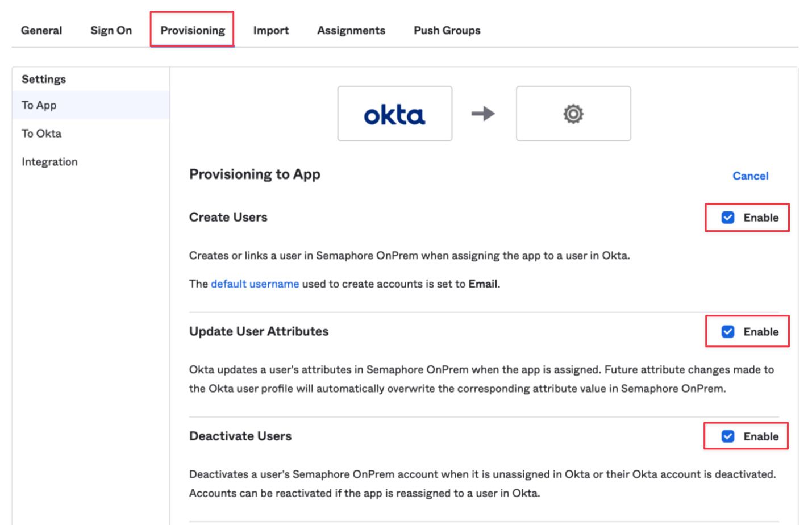The image size is (812, 525).
Task: Toggle the Deactivate Users Enable checkbox
Action: (x=728, y=436)
